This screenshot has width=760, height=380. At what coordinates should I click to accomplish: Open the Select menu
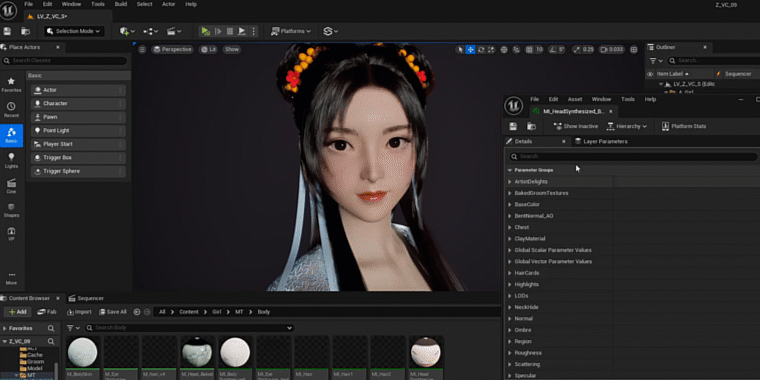(x=144, y=4)
